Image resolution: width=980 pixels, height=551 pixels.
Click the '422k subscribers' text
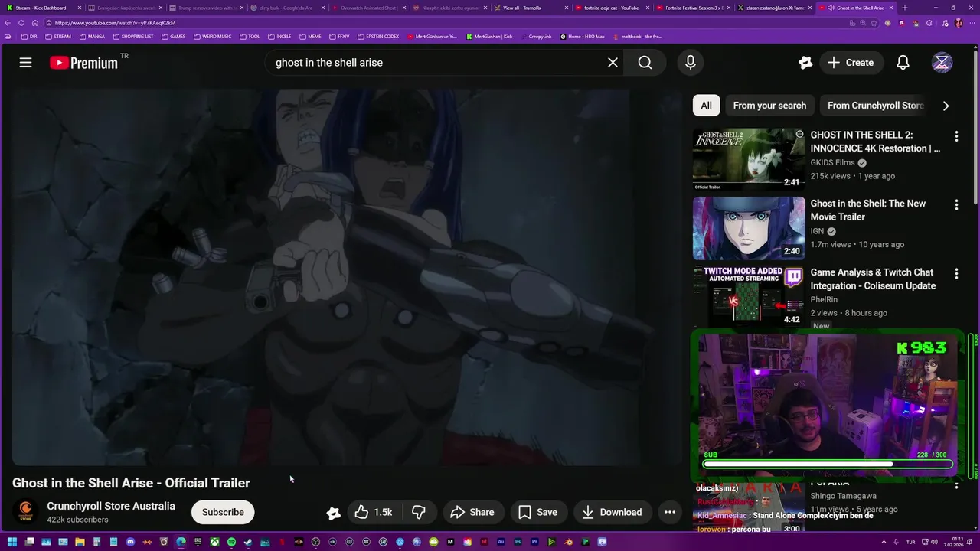tap(77, 520)
